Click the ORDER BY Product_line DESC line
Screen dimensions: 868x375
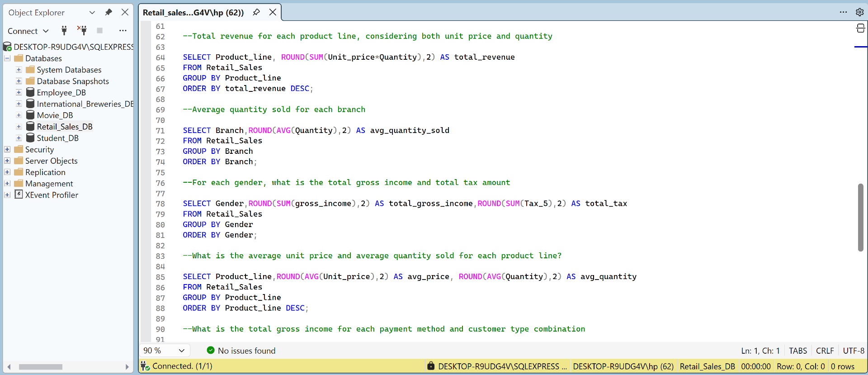coord(245,308)
